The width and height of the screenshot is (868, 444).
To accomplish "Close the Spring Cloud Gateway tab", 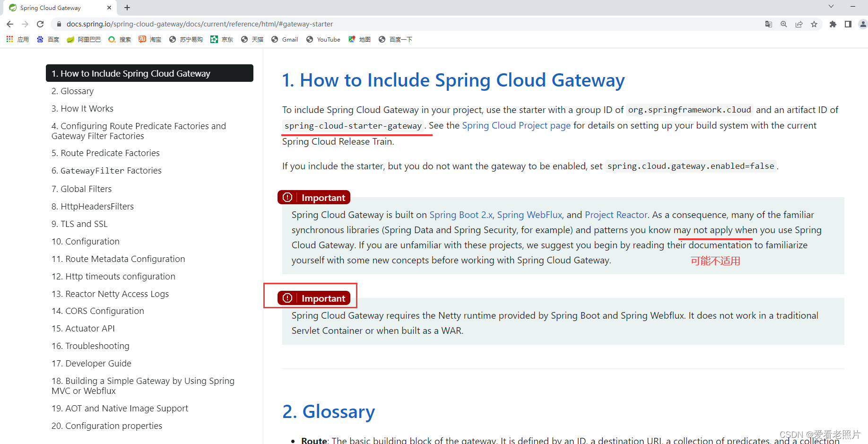I will [109, 8].
